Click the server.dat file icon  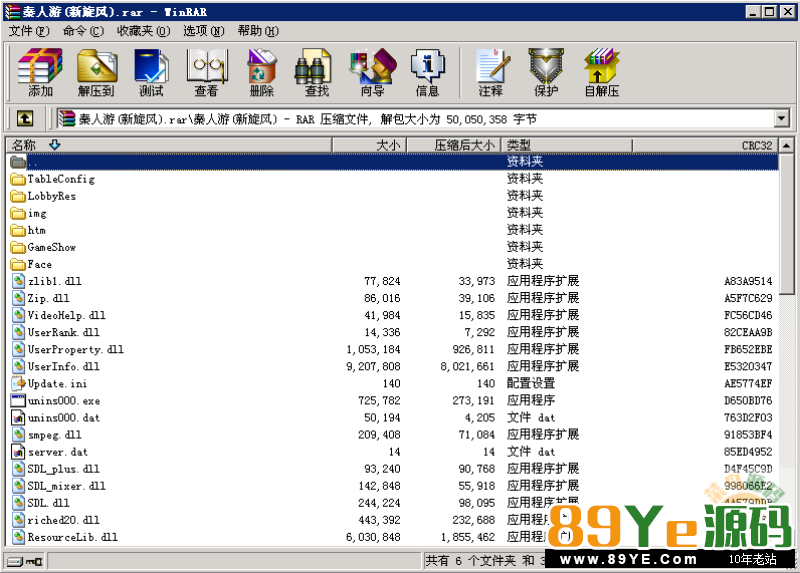click(x=18, y=452)
